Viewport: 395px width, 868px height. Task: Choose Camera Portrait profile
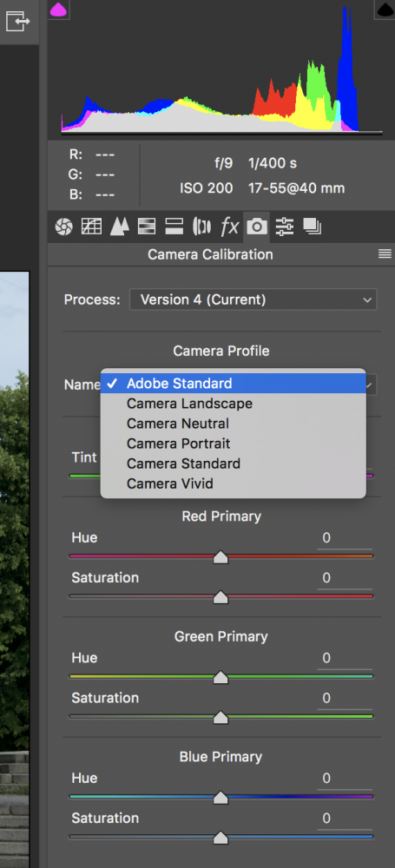tap(234, 444)
